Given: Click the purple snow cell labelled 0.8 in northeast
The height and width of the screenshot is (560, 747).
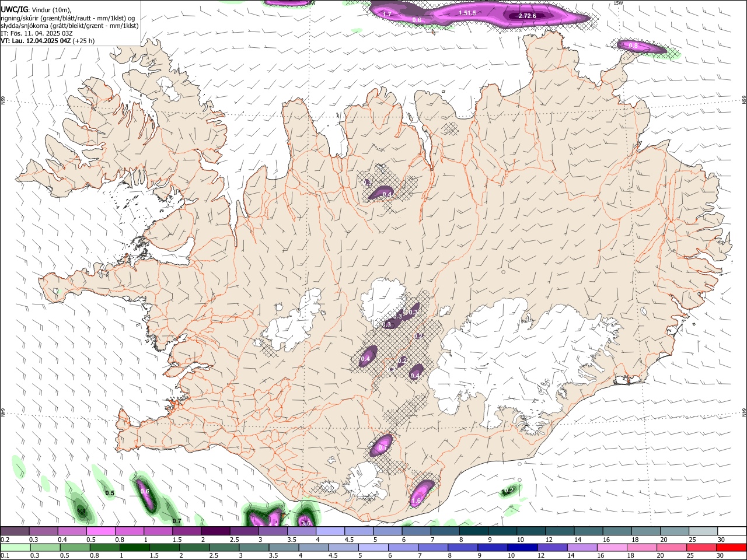Looking at the screenshot, I should (x=641, y=47).
